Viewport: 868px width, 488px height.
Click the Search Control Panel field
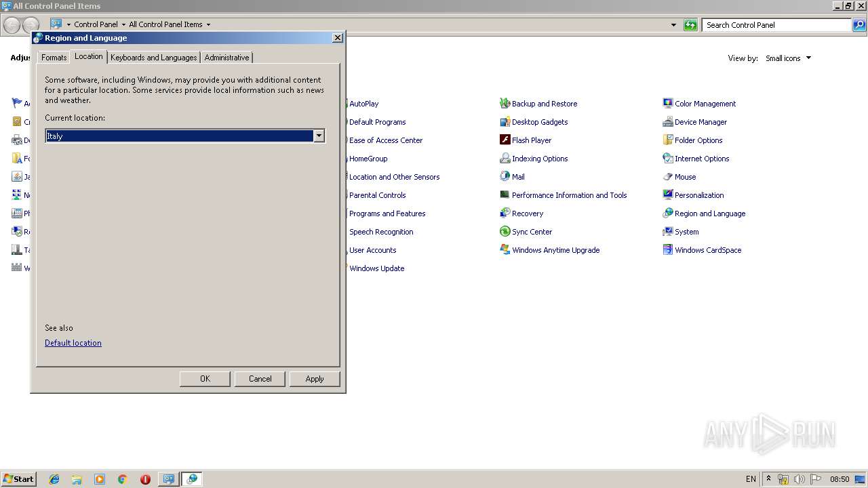coord(777,25)
